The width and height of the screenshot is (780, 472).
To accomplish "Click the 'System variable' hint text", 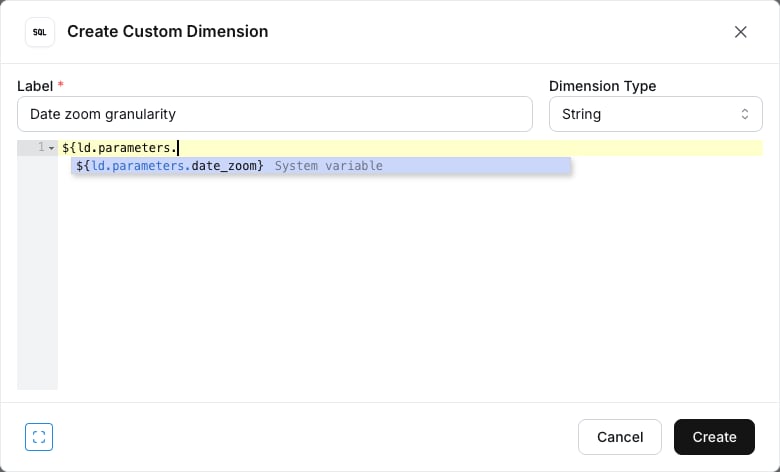I will point(328,166).
